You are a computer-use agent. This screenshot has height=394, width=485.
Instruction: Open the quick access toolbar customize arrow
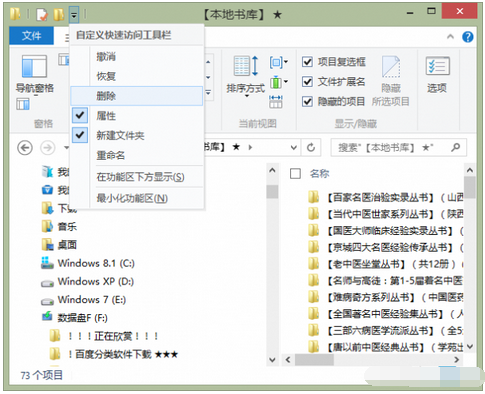[74, 15]
